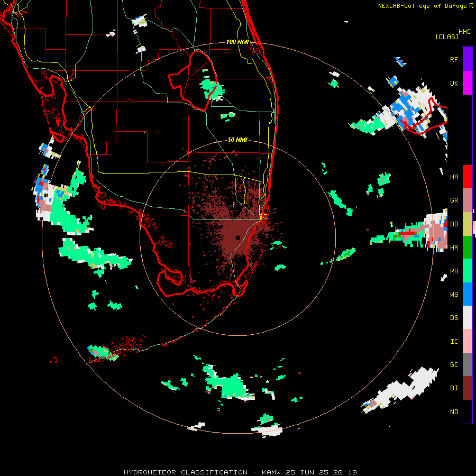476x476 pixels.
Task: Click the RA light green legend swatch
Action: 467,271
